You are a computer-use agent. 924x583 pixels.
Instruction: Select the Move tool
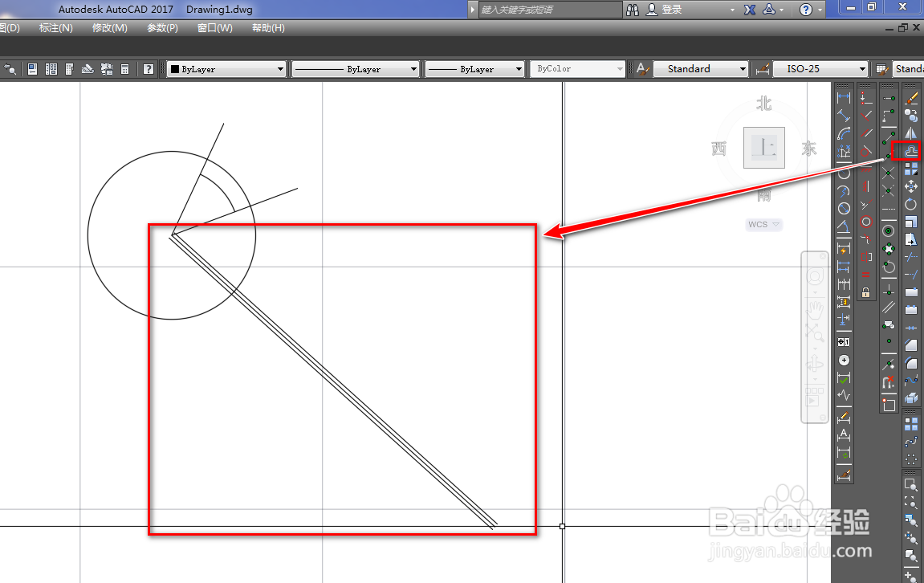coord(911,186)
